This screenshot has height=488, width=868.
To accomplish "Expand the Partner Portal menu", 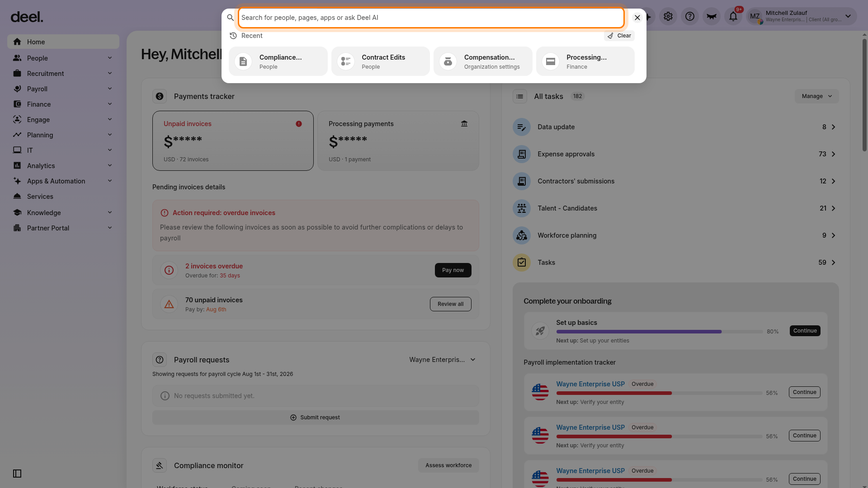I will coord(63,228).
